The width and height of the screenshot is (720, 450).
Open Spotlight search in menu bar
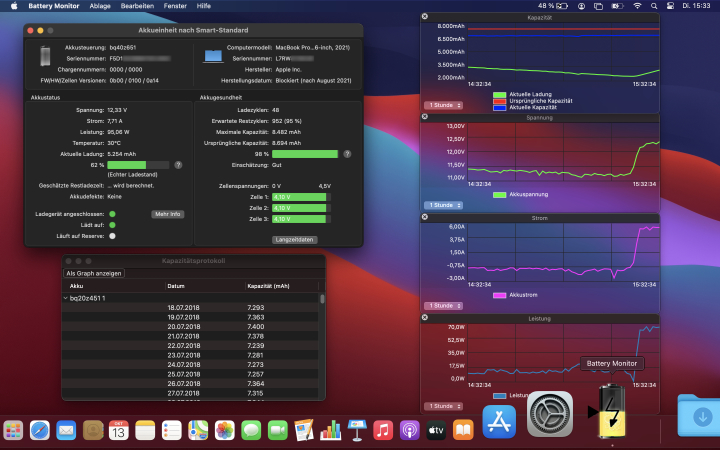tap(654, 6)
